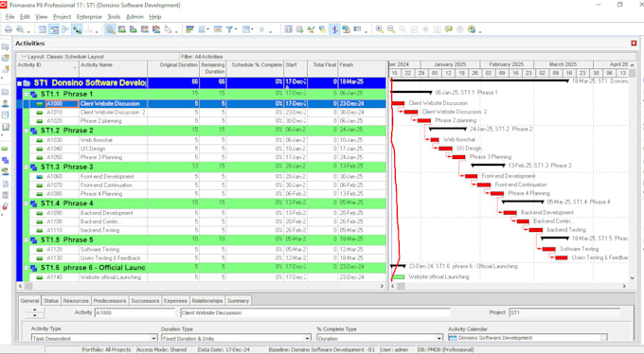Click the globe help icon in toolbar
The image size is (644, 354).
click(472, 29)
